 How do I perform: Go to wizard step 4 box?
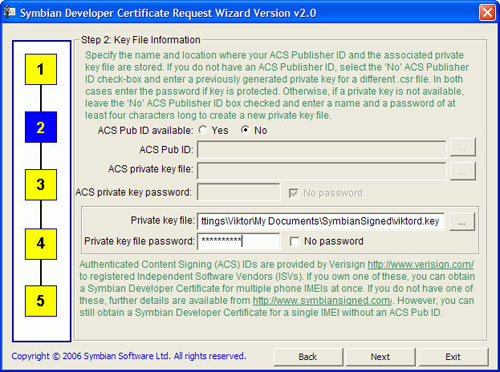point(41,244)
